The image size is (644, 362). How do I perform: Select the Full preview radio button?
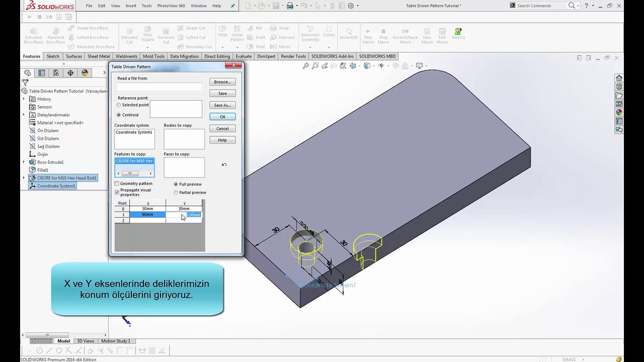pyautogui.click(x=176, y=184)
